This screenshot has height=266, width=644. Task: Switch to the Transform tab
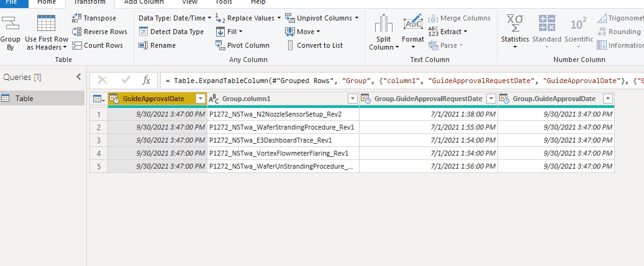(89, 2)
